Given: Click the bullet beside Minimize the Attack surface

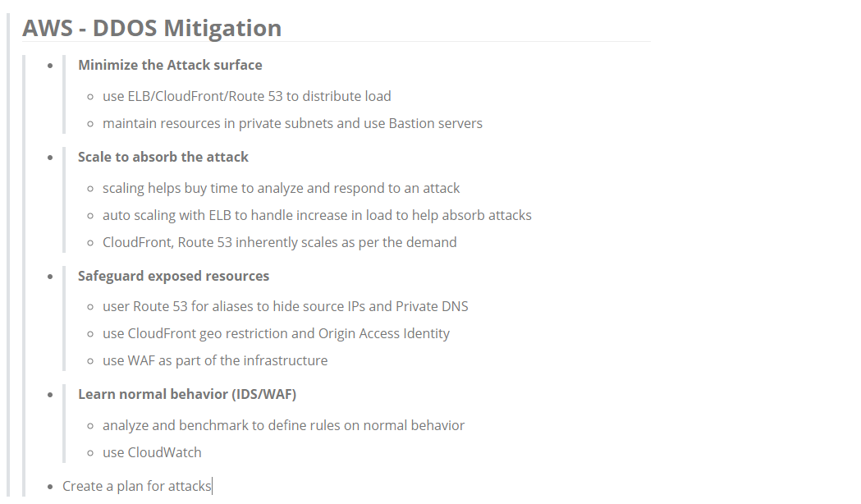Looking at the screenshot, I should 51,66.
